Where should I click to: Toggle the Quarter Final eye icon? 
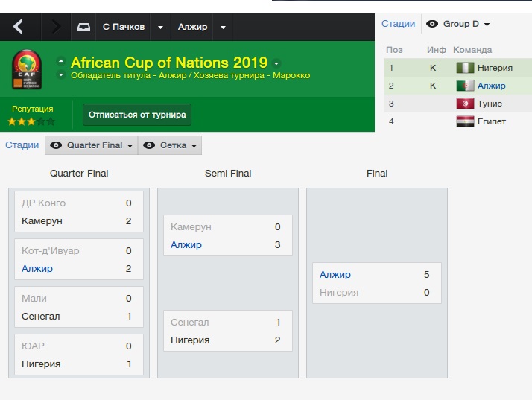(56, 145)
